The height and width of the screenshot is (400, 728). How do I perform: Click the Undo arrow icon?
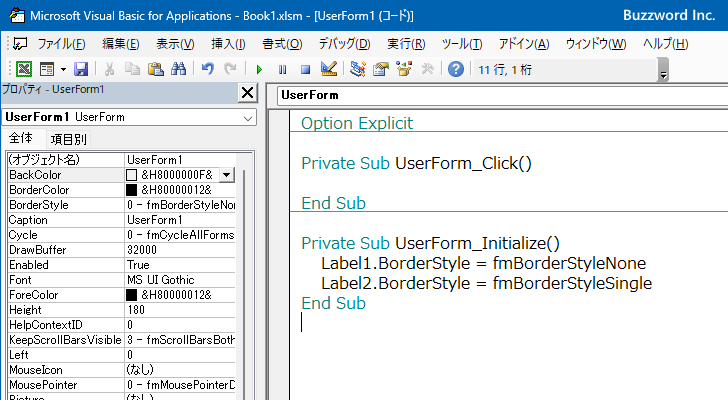point(207,69)
